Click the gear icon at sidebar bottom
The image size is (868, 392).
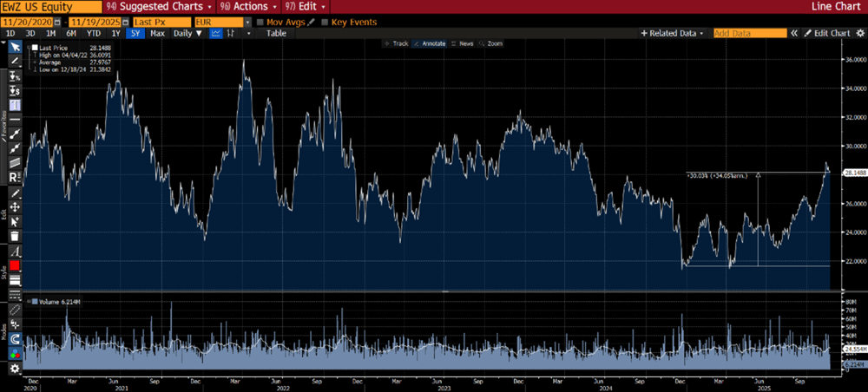(x=15, y=369)
